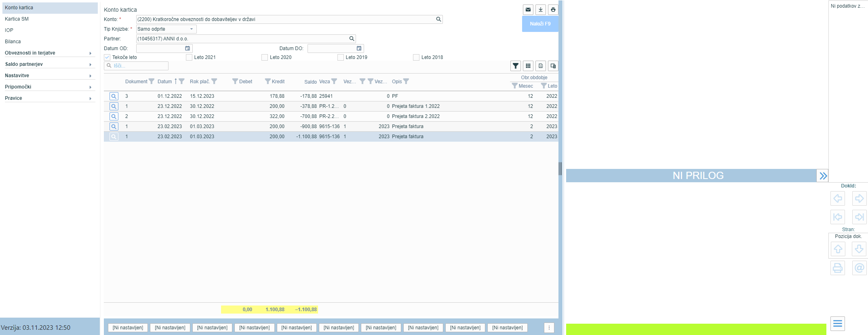Enable the Leto 2020 checkbox
Image resolution: width=868 pixels, height=335 pixels.
[265, 57]
